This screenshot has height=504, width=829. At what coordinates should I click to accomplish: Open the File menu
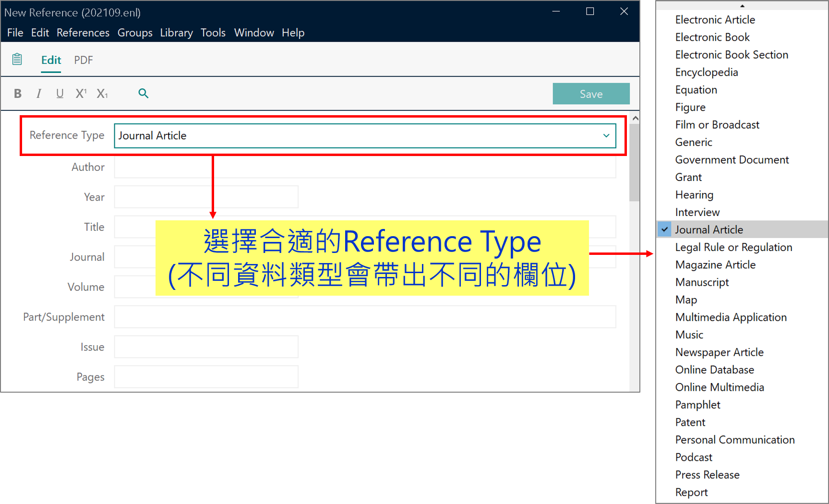click(x=15, y=33)
